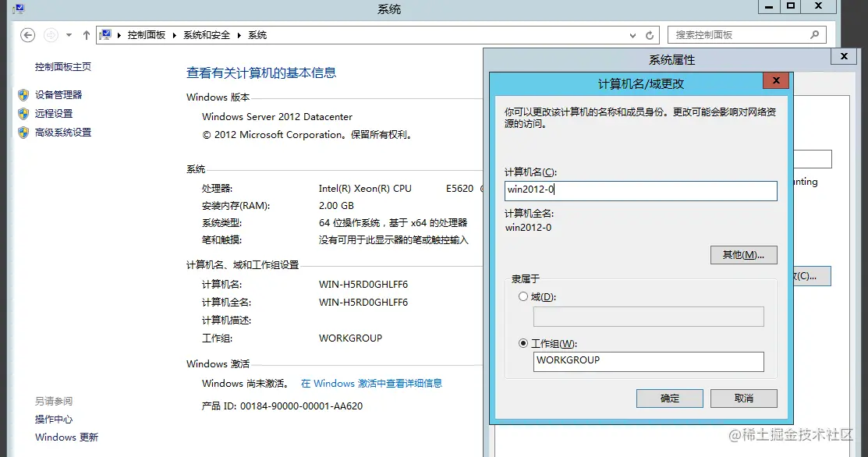Click the Windows Server 2012 Datacenter text
The height and width of the screenshot is (457, 868).
277,117
